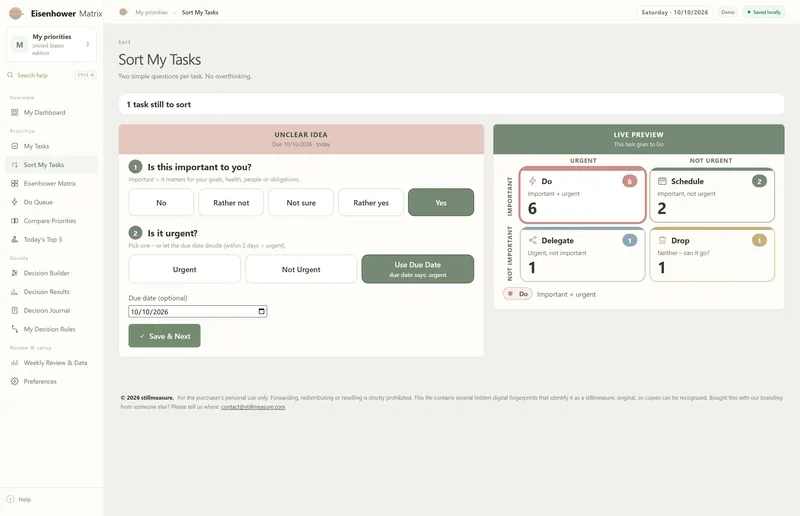Select Yes for importance
This screenshot has width=800, height=516.
[441, 203]
